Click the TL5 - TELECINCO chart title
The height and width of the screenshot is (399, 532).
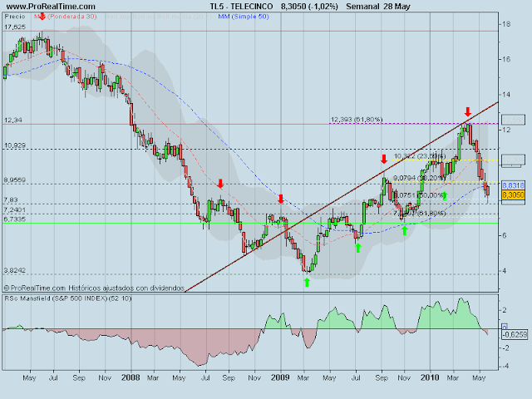[x=241, y=7]
